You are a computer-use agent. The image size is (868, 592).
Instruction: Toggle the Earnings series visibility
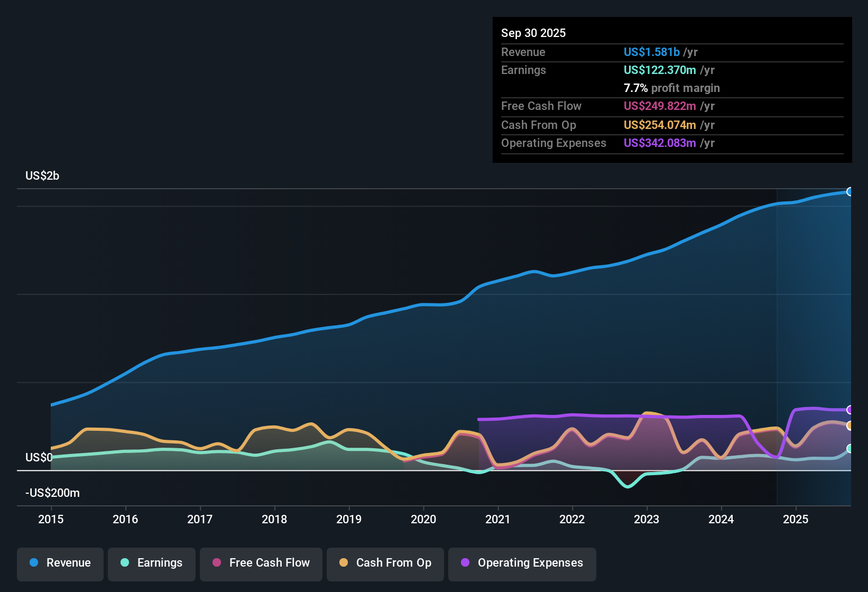click(x=152, y=563)
